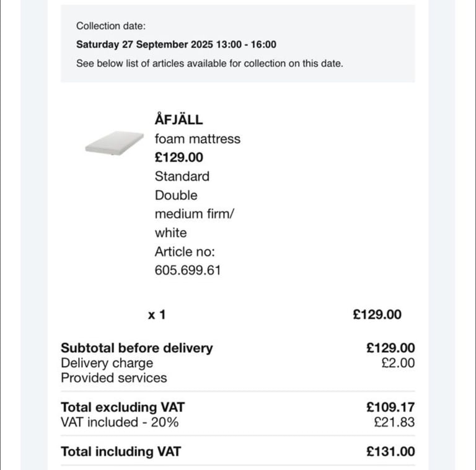This screenshot has height=470, width=476.
Task: Click the "Subtotal before delivery" label
Action: click(136, 348)
